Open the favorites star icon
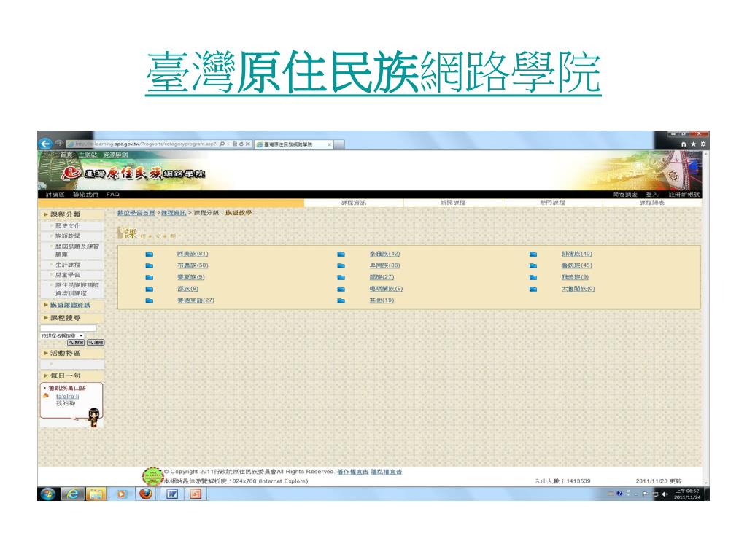Screen dimensions: 747x560 [x=693, y=144]
